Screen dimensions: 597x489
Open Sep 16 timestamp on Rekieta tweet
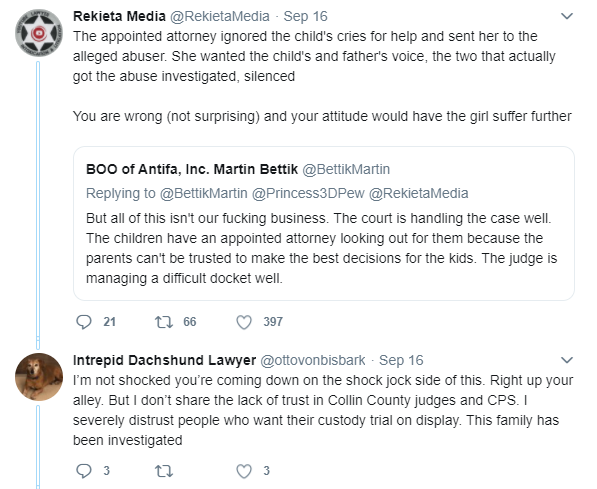(305, 16)
